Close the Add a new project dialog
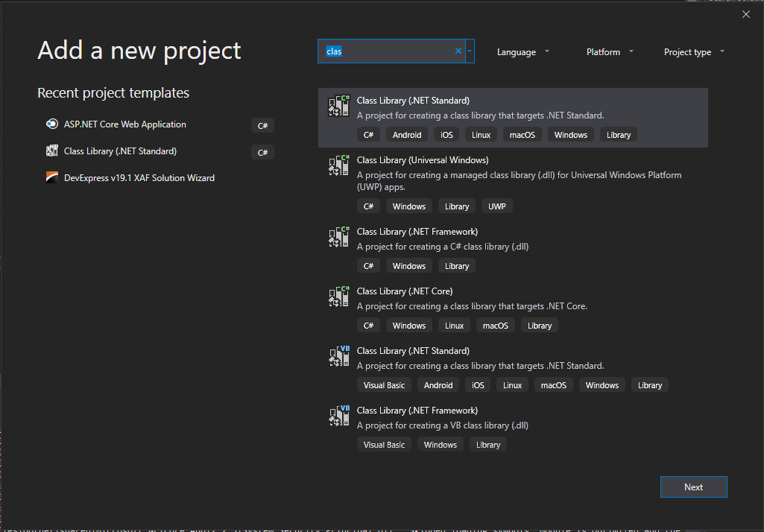Image resolution: width=764 pixels, height=532 pixels. tap(746, 14)
